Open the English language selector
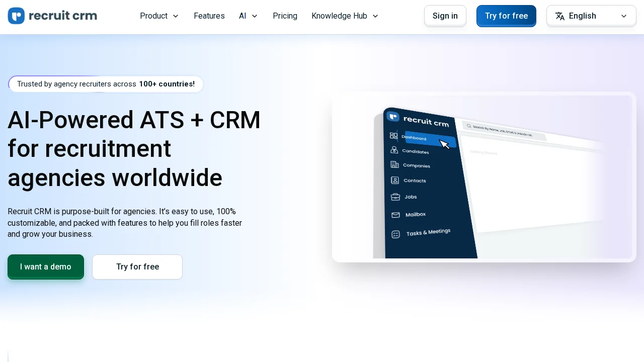644x362 pixels. (x=591, y=16)
